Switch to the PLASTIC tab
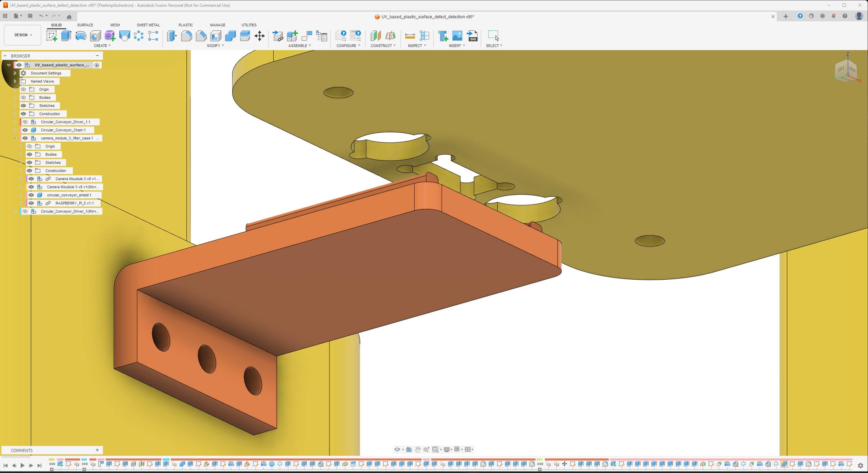Image resolution: width=868 pixels, height=473 pixels. [186, 25]
